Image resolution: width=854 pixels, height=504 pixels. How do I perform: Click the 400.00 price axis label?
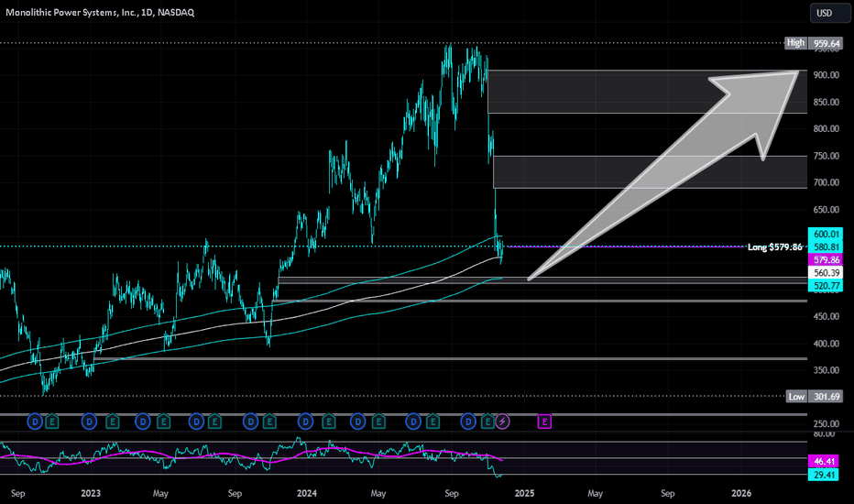[827, 344]
